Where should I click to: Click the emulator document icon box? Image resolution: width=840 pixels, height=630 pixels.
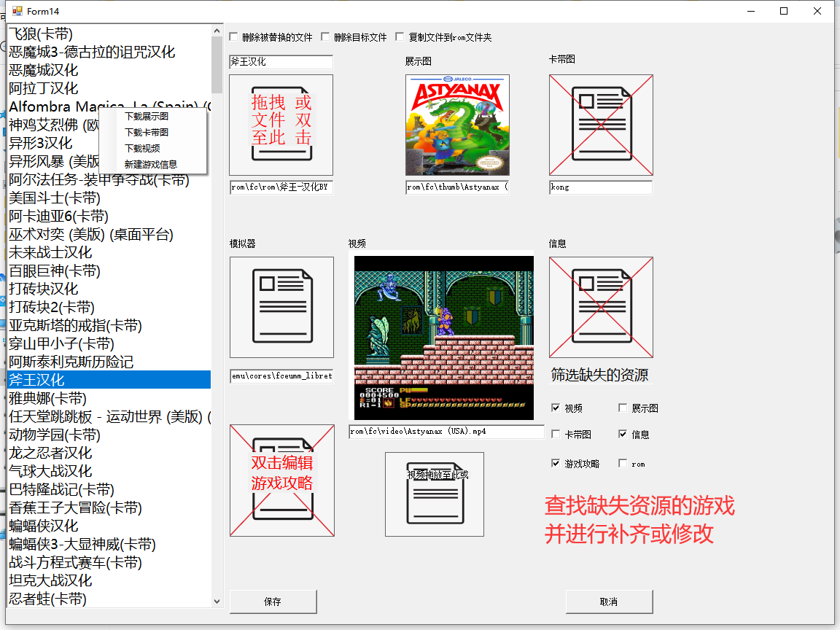[281, 307]
